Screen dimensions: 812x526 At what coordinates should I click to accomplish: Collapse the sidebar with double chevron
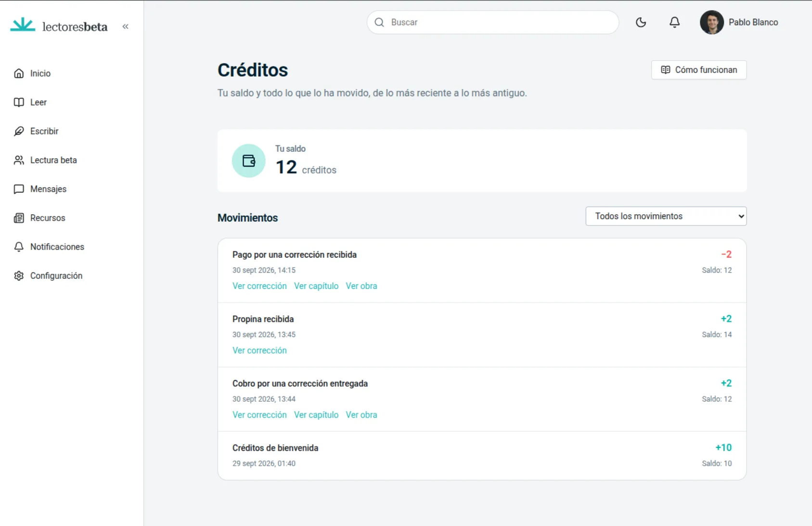(125, 26)
